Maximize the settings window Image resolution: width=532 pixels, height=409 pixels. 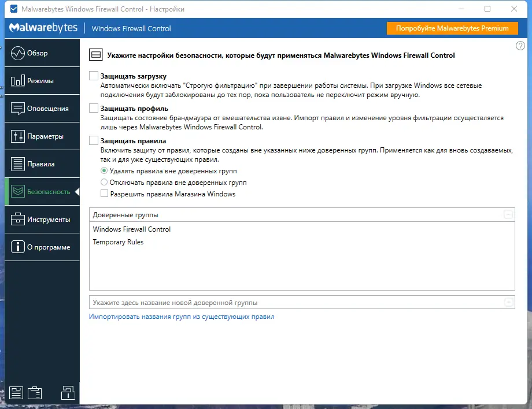click(487, 9)
